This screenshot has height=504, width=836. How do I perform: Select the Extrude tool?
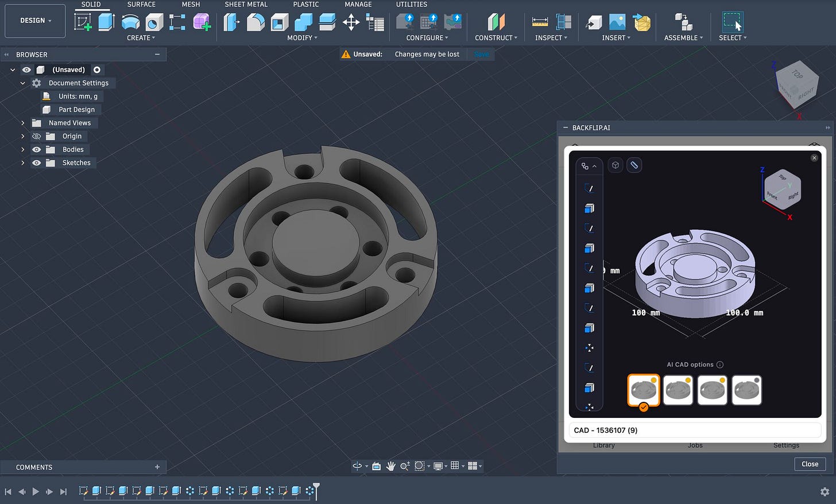click(x=106, y=22)
